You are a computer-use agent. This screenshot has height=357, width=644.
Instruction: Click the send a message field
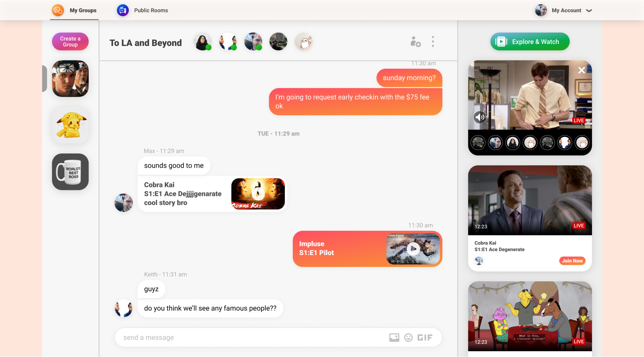(250, 338)
